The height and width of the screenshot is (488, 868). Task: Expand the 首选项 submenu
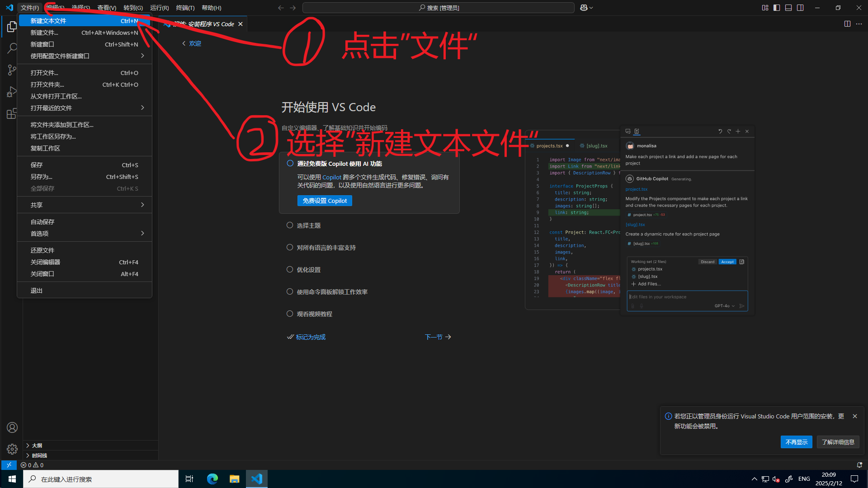pyautogui.click(x=85, y=234)
